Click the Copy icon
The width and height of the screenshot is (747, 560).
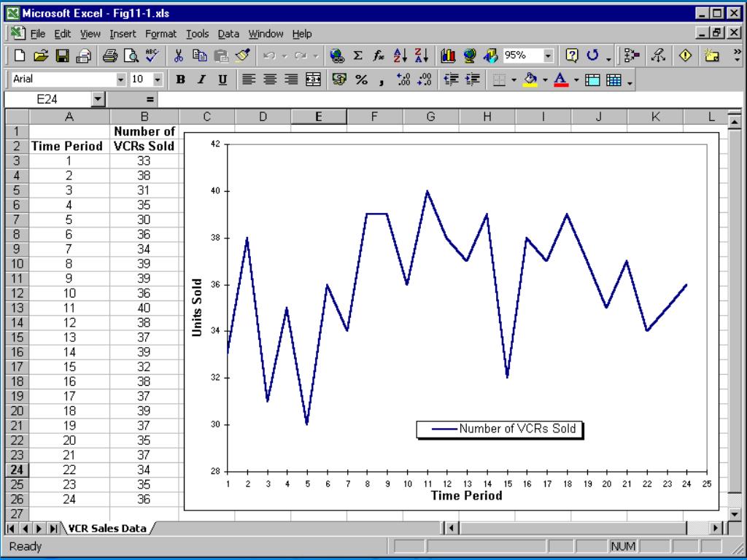coord(200,55)
